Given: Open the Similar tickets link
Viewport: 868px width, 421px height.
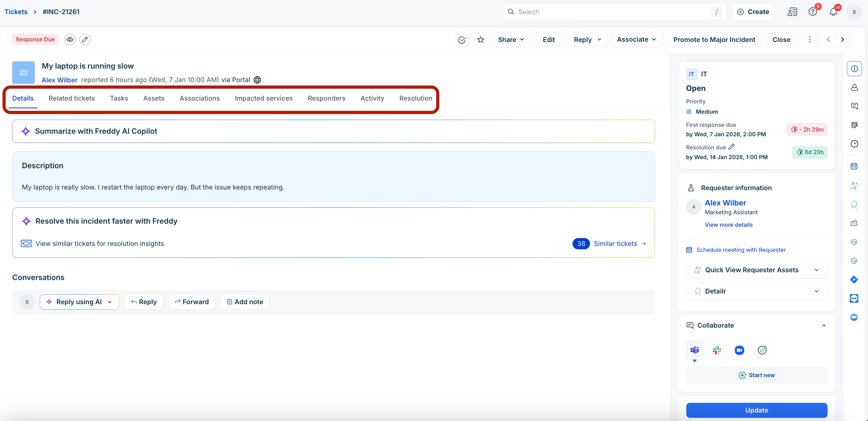Looking at the screenshot, I should 615,243.
